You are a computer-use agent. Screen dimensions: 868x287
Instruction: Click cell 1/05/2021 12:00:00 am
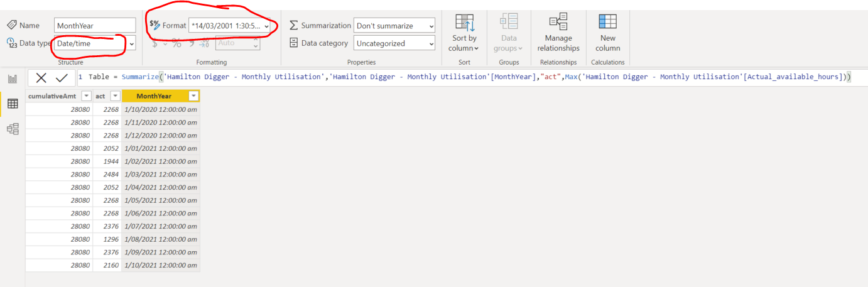click(161, 200)
